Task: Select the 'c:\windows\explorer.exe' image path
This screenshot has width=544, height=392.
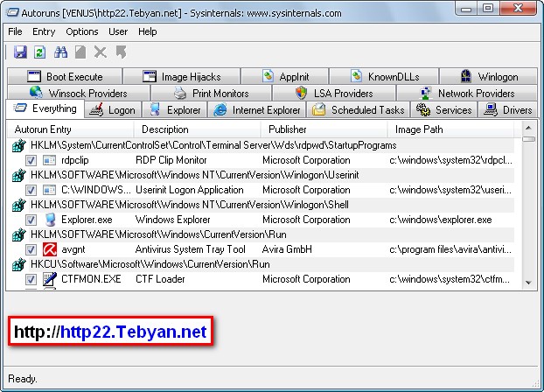Action: coord(441,220)
